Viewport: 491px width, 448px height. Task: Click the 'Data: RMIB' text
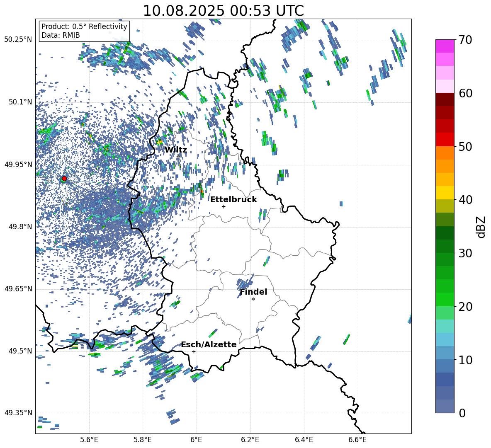61,35
